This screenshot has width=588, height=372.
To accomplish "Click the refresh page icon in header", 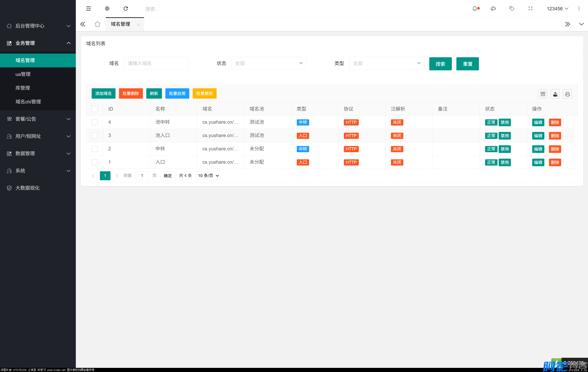I will pyautogui.click(x=126, y=9).
